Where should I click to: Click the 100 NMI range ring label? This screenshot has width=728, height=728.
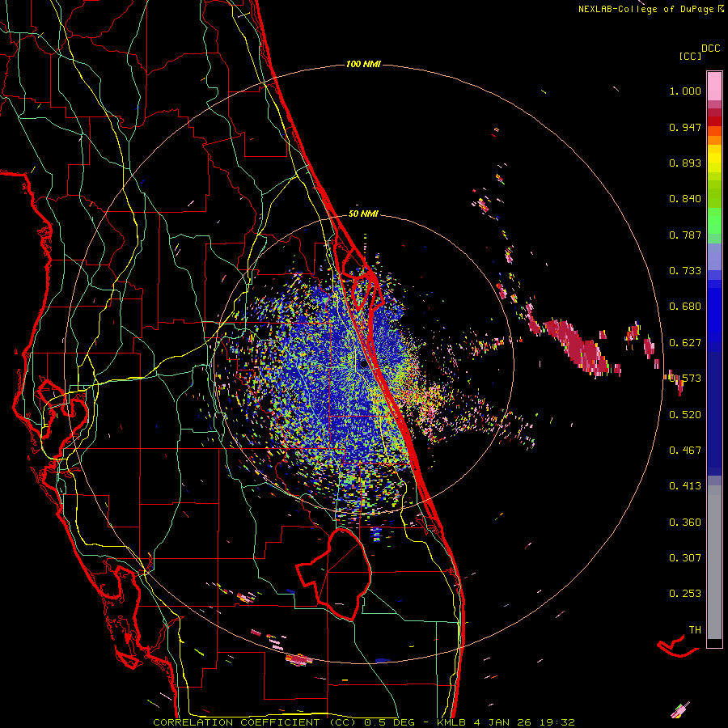click(363, 64)
